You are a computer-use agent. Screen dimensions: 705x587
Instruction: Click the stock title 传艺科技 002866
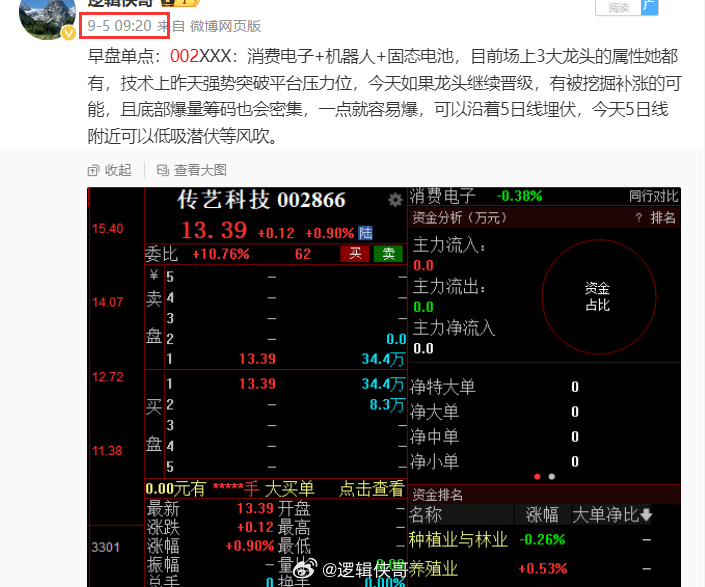pyautogui.click(x=261, y=200)
